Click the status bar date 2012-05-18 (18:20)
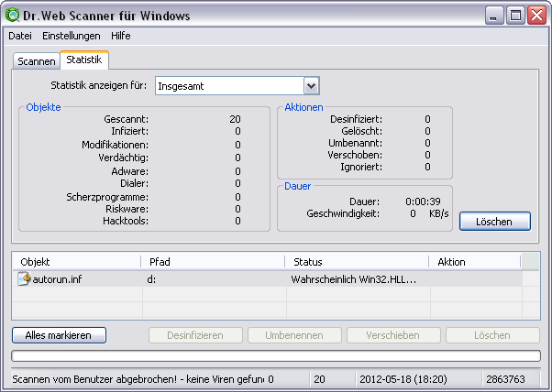This screenshot has height=392, width=552. 403,379
